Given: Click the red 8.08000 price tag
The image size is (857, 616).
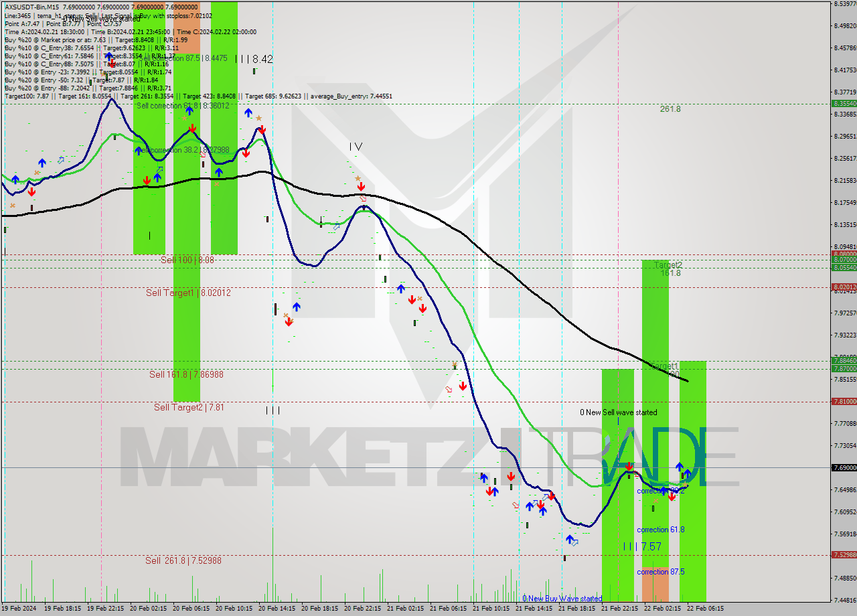Looking at the screenshot, I should pos(844,254).
